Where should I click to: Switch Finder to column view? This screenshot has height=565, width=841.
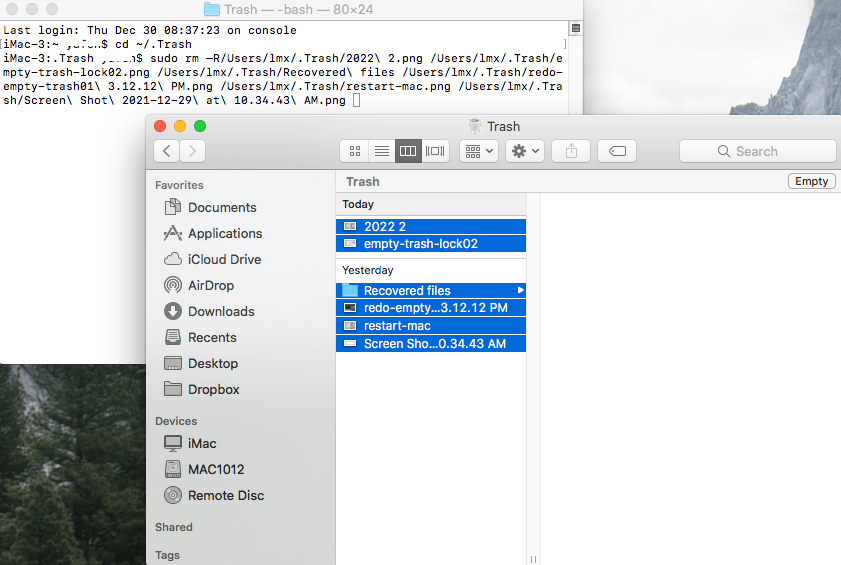click(408, 151)
